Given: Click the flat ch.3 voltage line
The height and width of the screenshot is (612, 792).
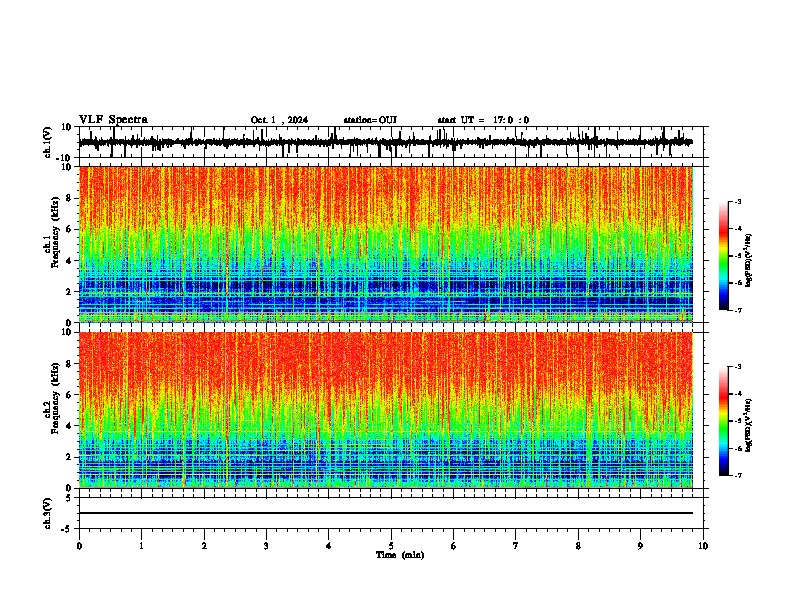Looking at the screenshot, I should click(385, 513).
